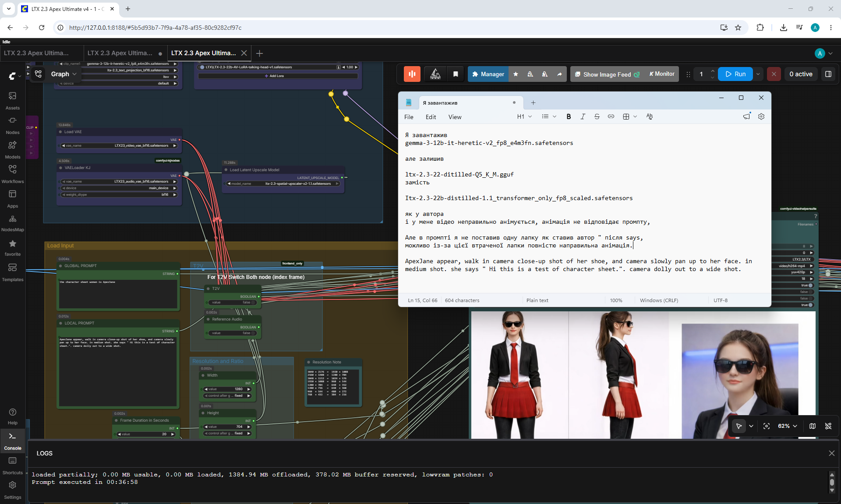The width and height of the screenshot is (841, 504).
Task: Open the browser tab search dropdown
Action: coord(9,9)
